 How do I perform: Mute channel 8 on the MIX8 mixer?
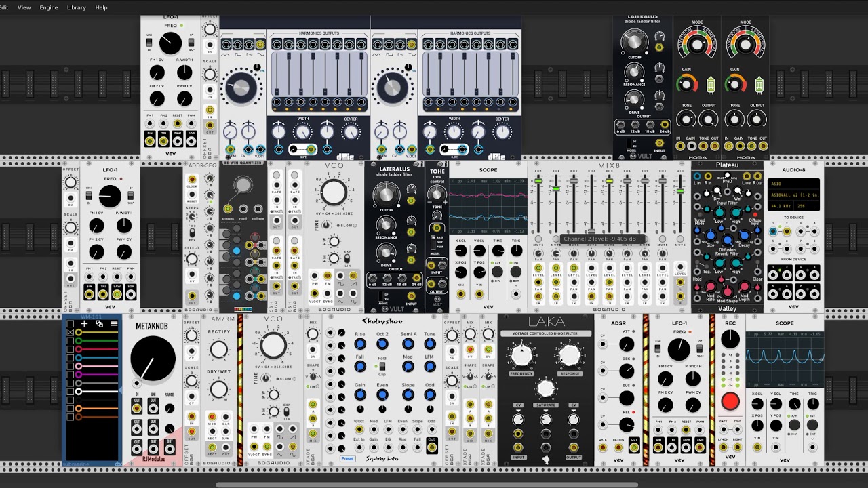tap(662, 239)
